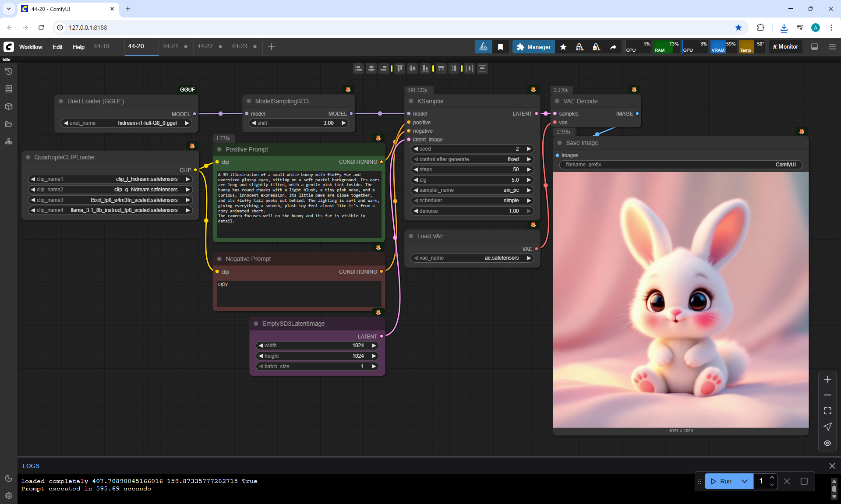Click the generated bunny image preview
The width and height of the screenshot is (841, 504).
click(x=681, y=300)
